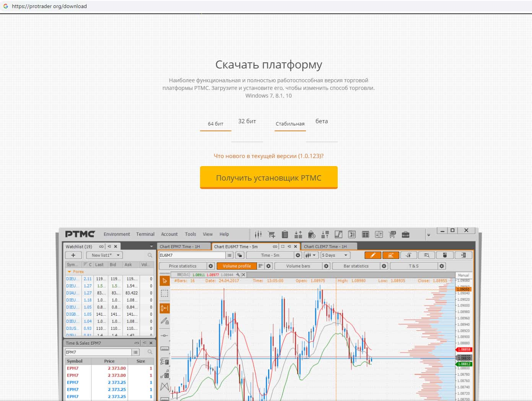
Task: Click the locked pencil drawing tool
Action: pos(164,321)
